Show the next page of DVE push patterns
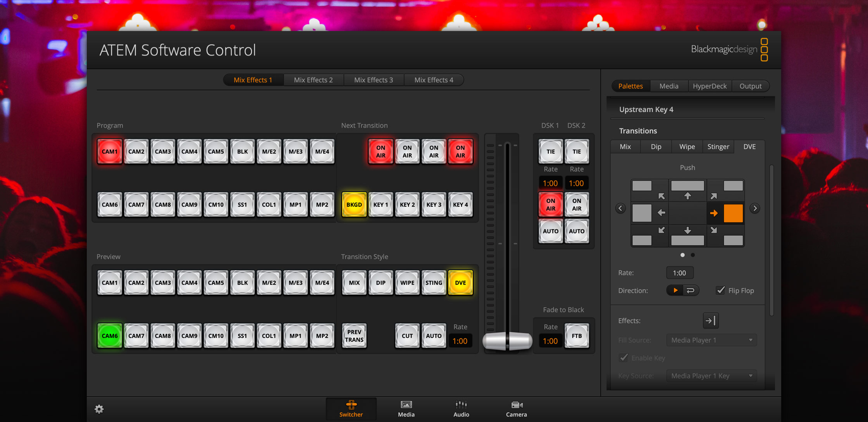Viewport: 868px width, 422px height. (755, 208)
